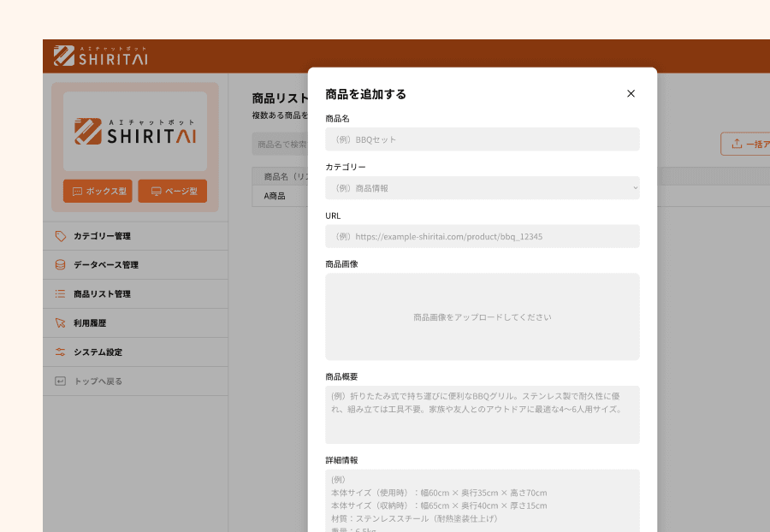Open システム設定 menu
Image resolution: width=770 pixels, height=532 pixels.
pos(135,352)
